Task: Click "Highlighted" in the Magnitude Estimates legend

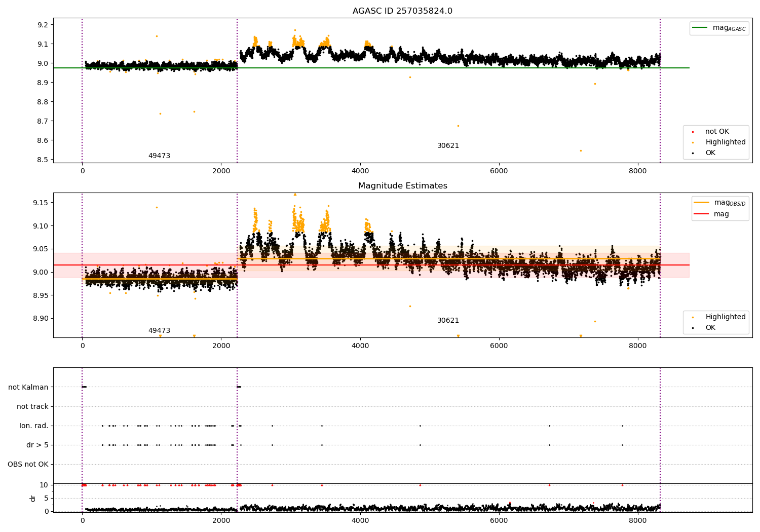Action: [719, 317]
